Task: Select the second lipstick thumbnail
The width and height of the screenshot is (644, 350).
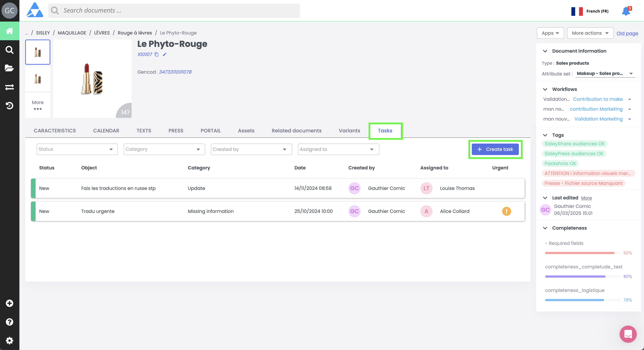Action: click(38, 79)
